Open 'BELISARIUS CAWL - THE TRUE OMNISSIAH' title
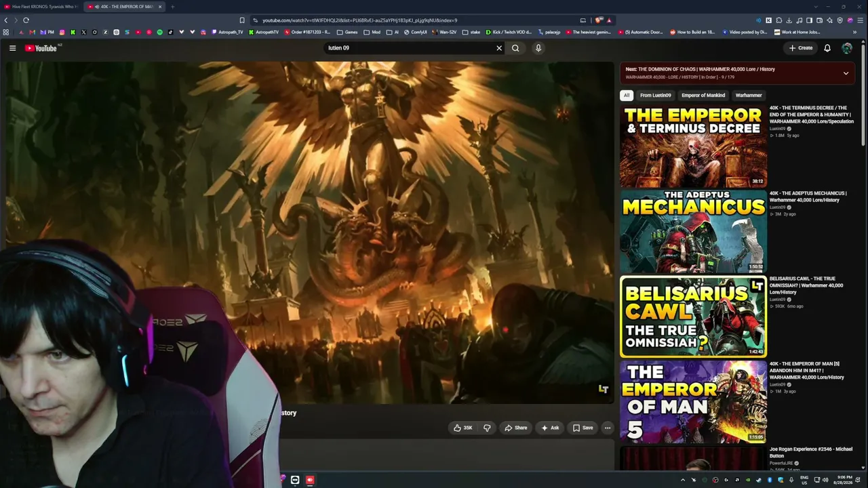Image resolution: width=868 pixels, height=488 pixels. tap(806, 285)
